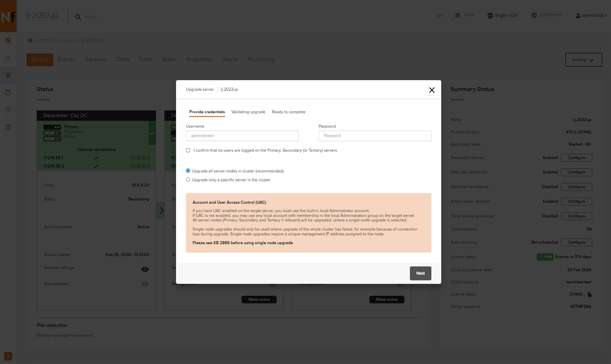This screenshot has width=611, height=364.
Task: Click channel link icon for 172.16.55.1
Action: click(x=96, y=158)
